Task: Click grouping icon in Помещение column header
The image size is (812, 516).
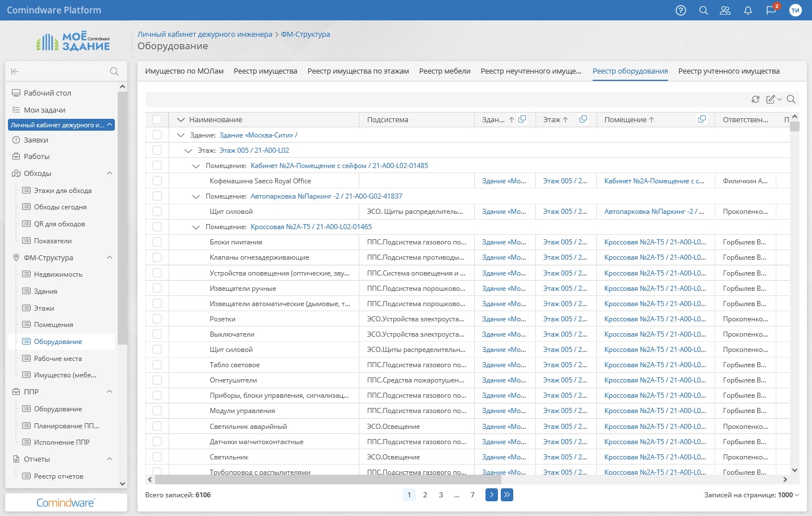Action: pyautogui.click(x=702, y=119)
